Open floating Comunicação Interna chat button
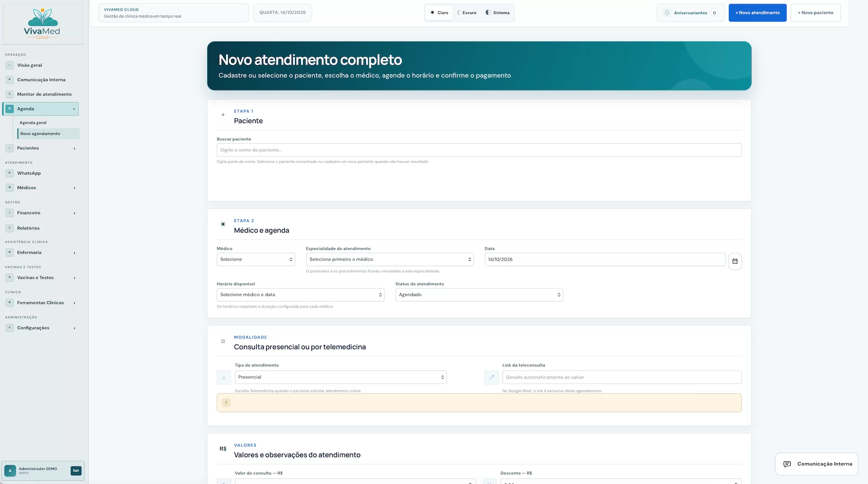Image resolution: width=868 pixels, height=484 pixels. 816,464
